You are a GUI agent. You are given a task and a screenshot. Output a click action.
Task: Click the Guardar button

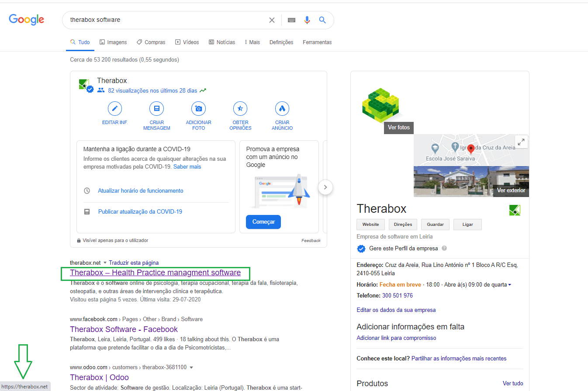click(435, 225)
